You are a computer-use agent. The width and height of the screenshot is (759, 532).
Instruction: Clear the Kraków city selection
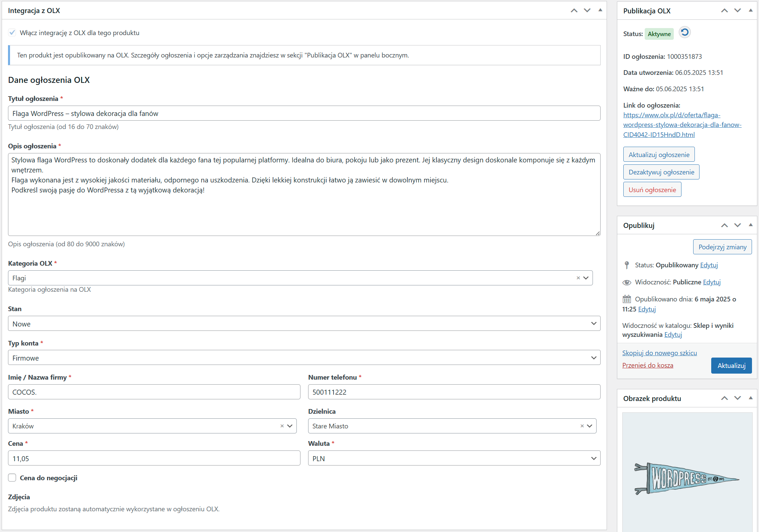pyautogui.click(x=282, y=426)
